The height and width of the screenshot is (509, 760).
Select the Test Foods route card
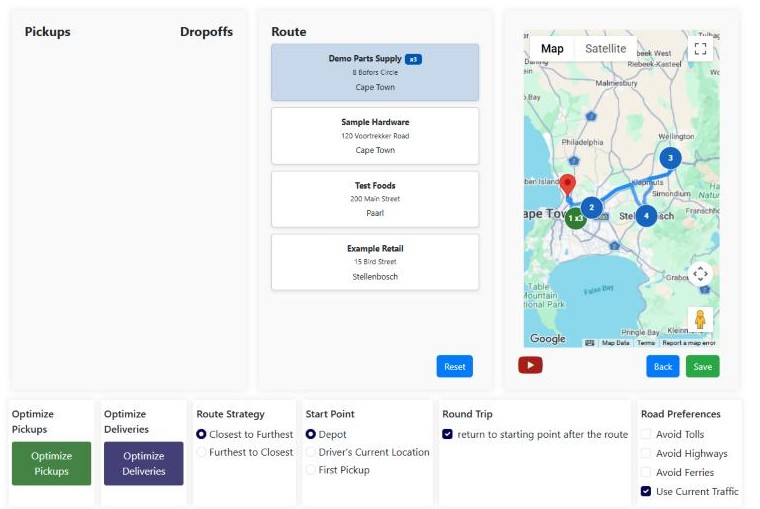tap(375, 199)
